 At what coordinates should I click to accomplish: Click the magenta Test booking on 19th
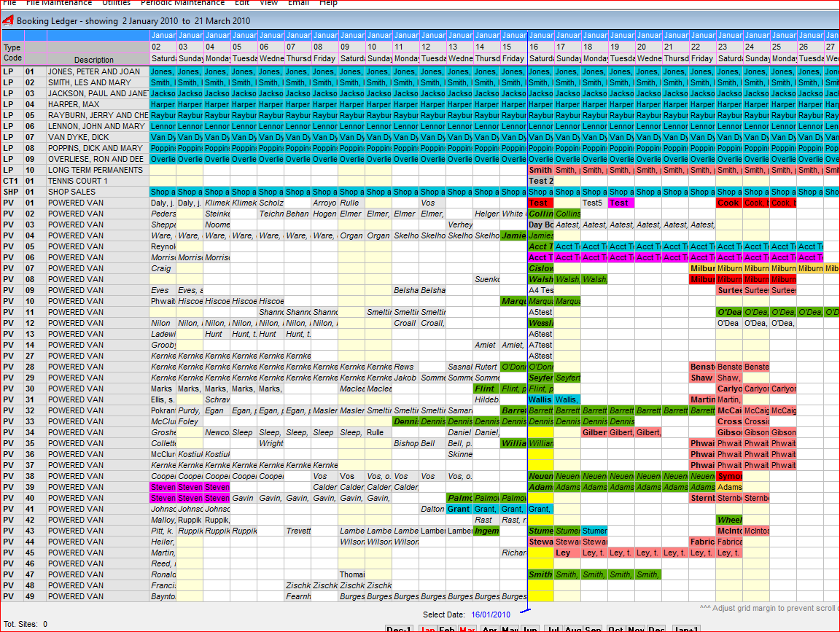pos(621,203)
